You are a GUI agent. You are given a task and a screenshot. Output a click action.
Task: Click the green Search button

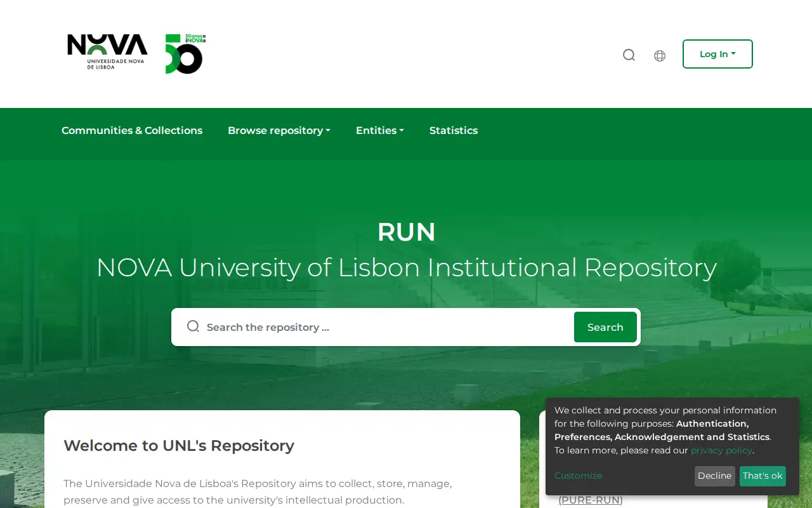pos(605,327)
